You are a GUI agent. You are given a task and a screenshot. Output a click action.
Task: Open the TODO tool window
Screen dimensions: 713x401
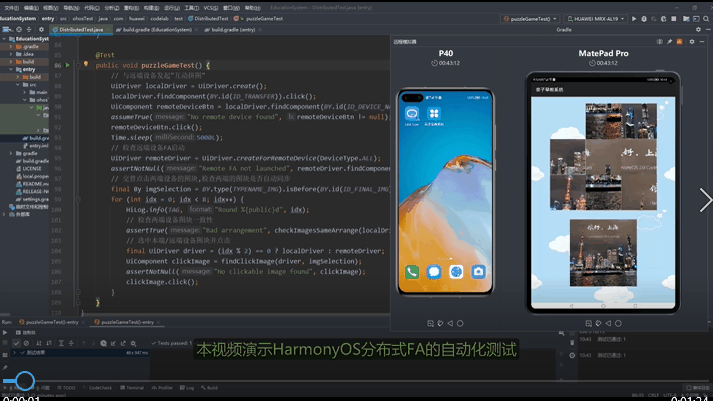[x=66, y=388]
